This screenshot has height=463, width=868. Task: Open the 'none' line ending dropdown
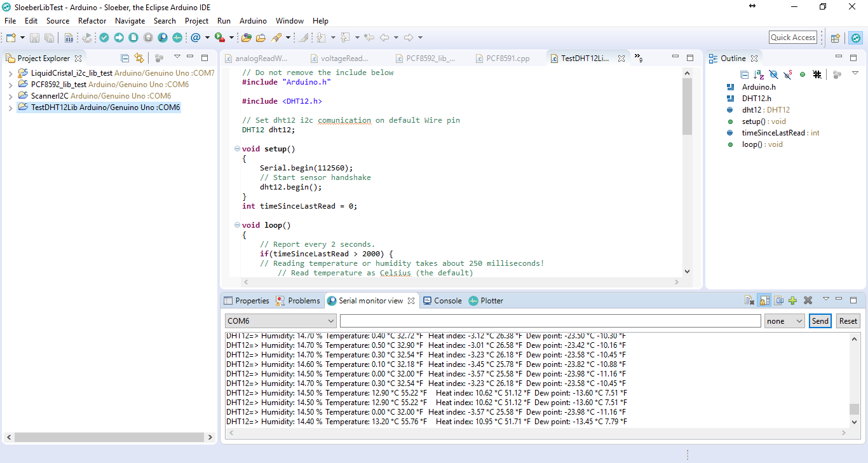click(785, 321)
